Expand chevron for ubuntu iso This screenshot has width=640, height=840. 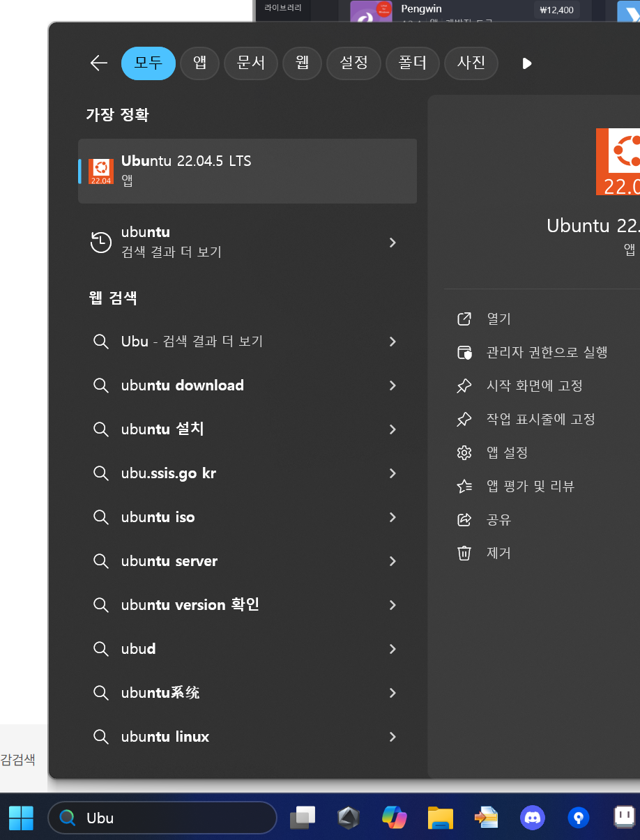393,517
